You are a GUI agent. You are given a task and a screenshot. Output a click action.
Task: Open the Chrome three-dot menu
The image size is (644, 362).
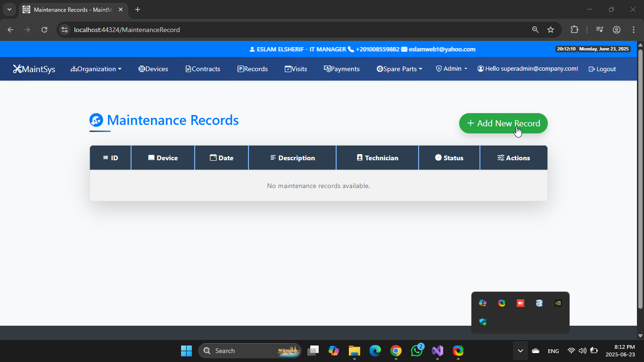tap(634, 30)
